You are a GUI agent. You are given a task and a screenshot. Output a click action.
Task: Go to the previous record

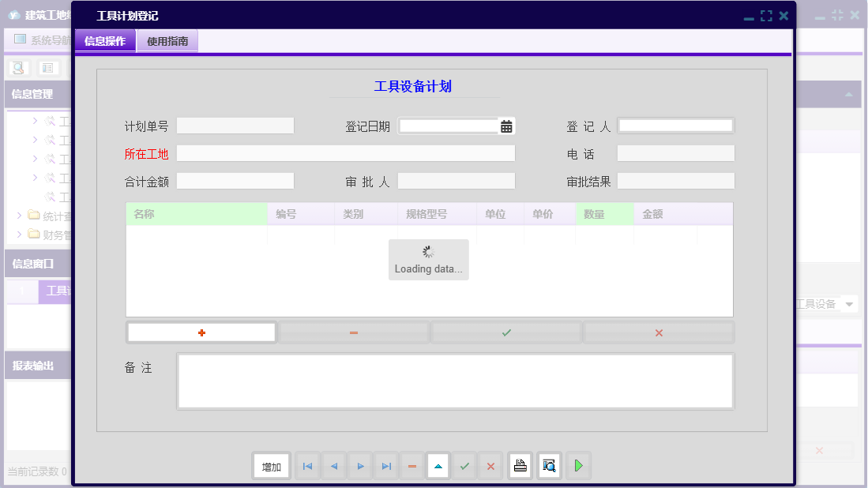(333, 466)
